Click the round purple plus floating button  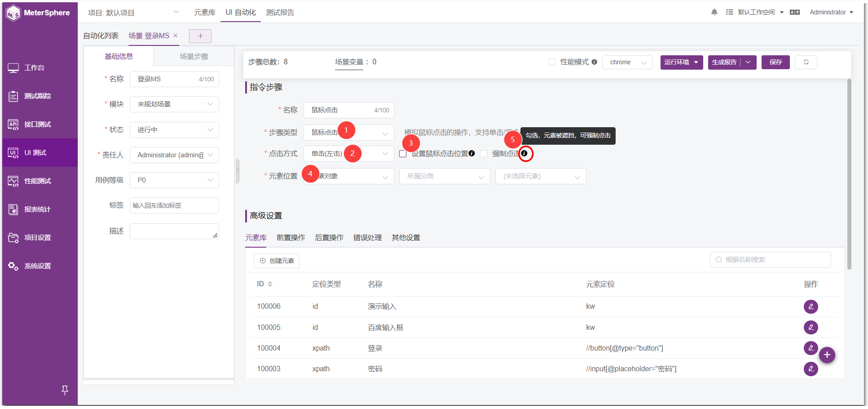tap(827, 355)
